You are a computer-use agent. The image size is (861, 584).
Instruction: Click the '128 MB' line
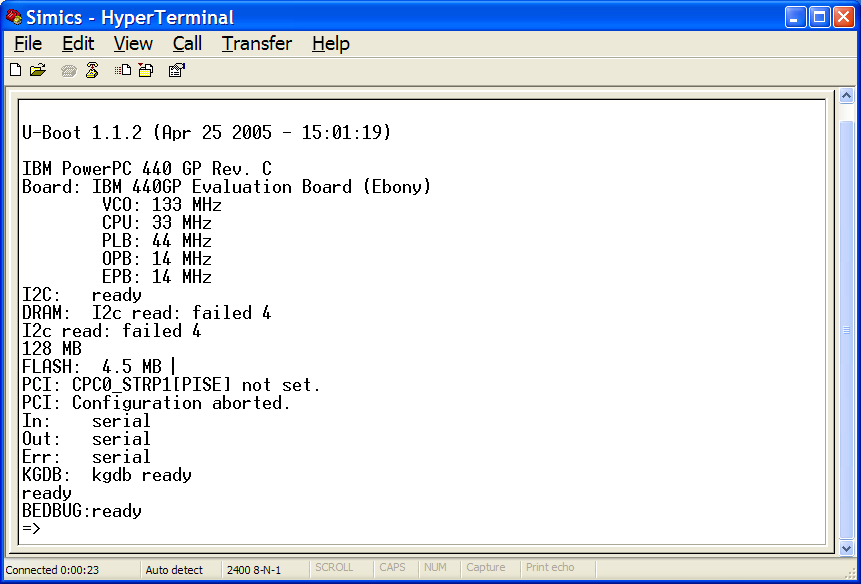pos(52,349)
